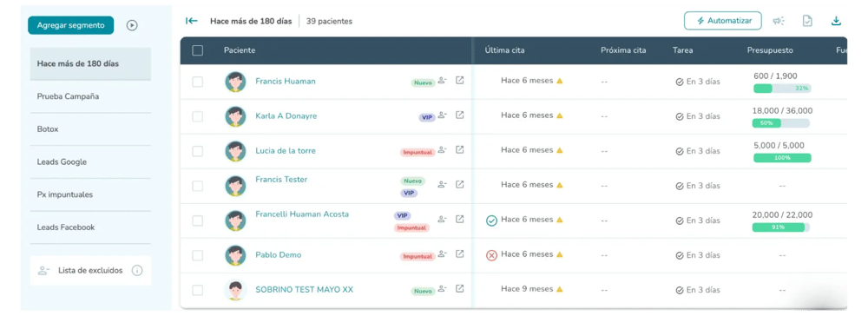Image resolution: width=868 pixels, height=316 pixels.
Task: Click the Automatizar button
Action: (723, 21)
